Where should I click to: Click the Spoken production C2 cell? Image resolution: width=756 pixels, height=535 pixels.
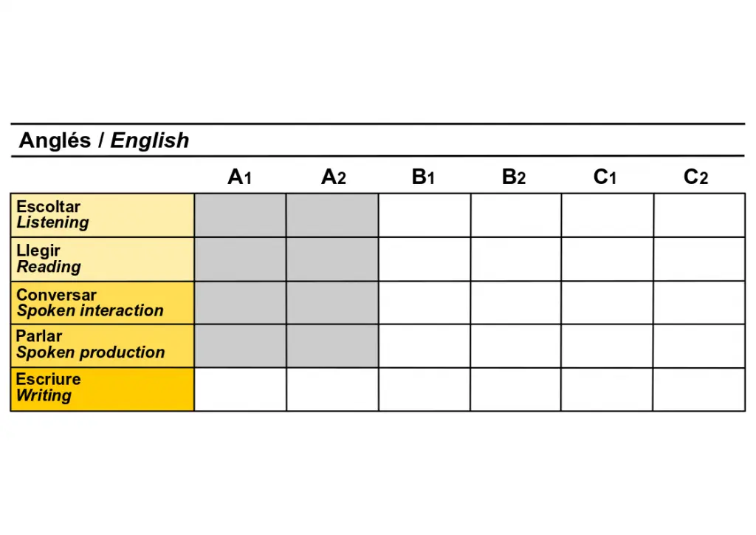(698, 345)
